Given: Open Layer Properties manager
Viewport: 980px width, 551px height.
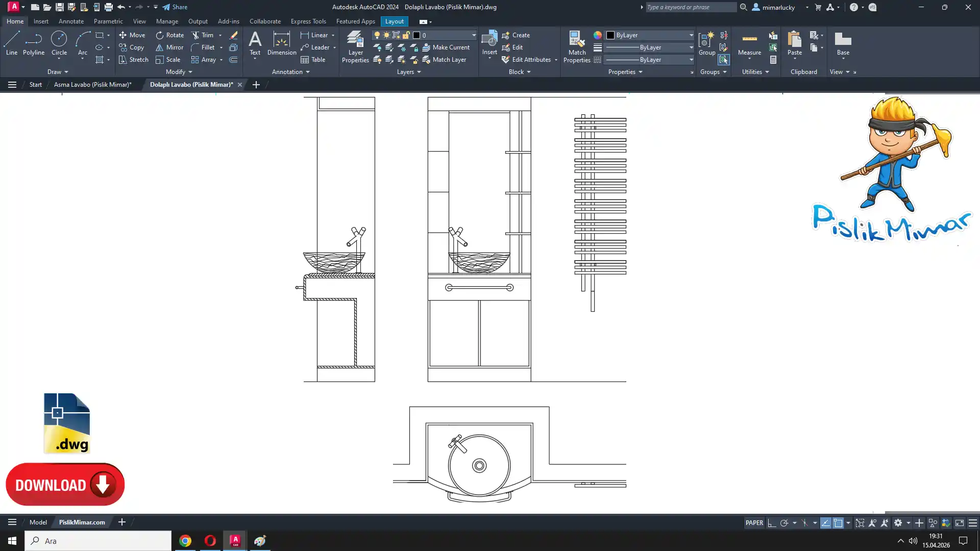Looking at the screenshot, I should [355, 46].
